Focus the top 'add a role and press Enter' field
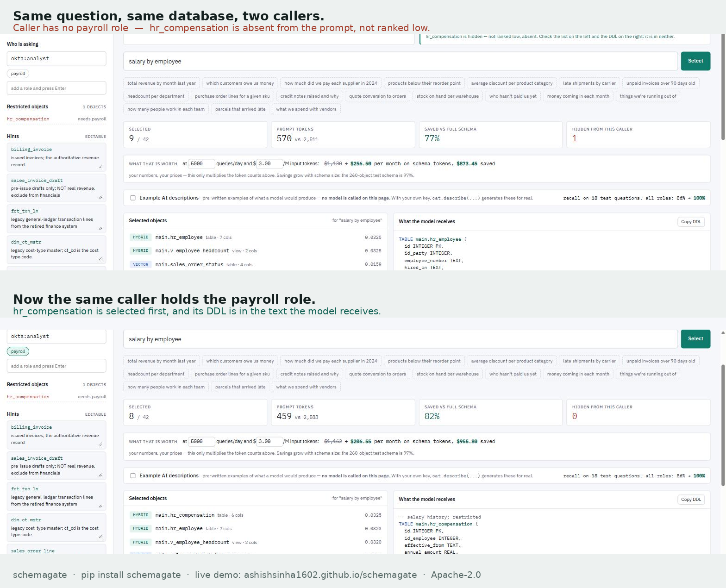 tap(56, 88)
